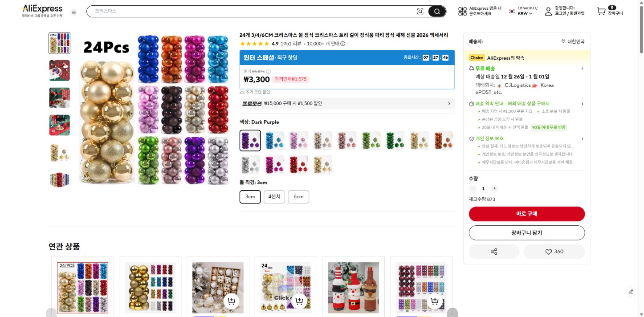Click the info icon next to sales count
The image size is (644, 317).
pos(342,44)
